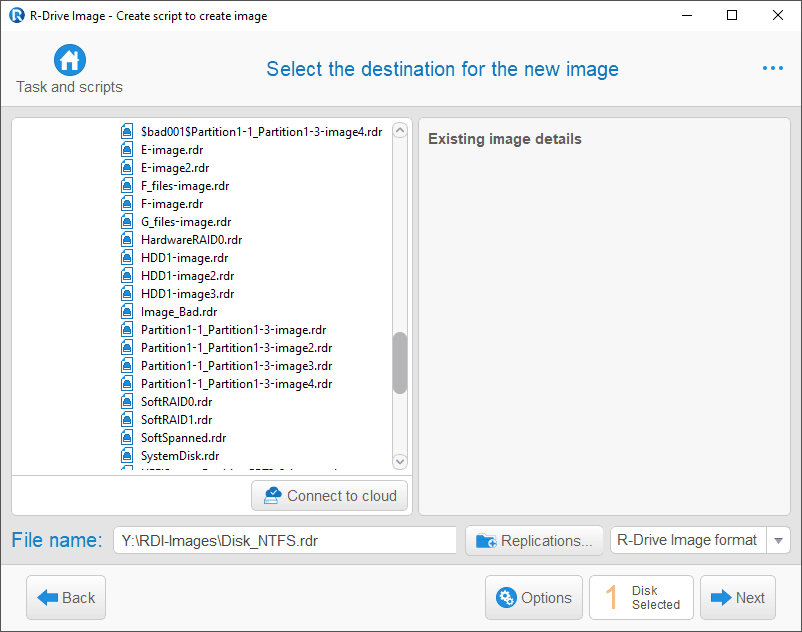Select file icon of HDD1-image.rdr
The image size is (802, 632).
click(x=127, y=258)
